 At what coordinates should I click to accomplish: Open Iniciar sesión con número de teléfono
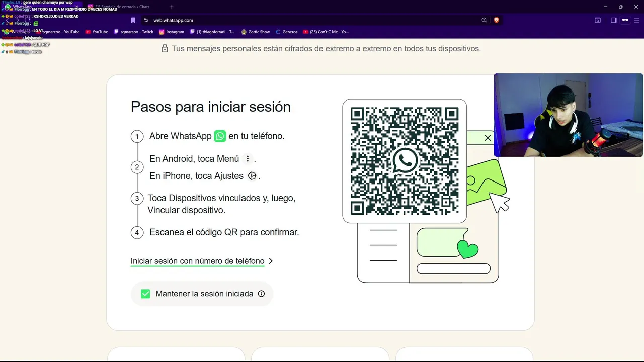click(x=197, y=261)
